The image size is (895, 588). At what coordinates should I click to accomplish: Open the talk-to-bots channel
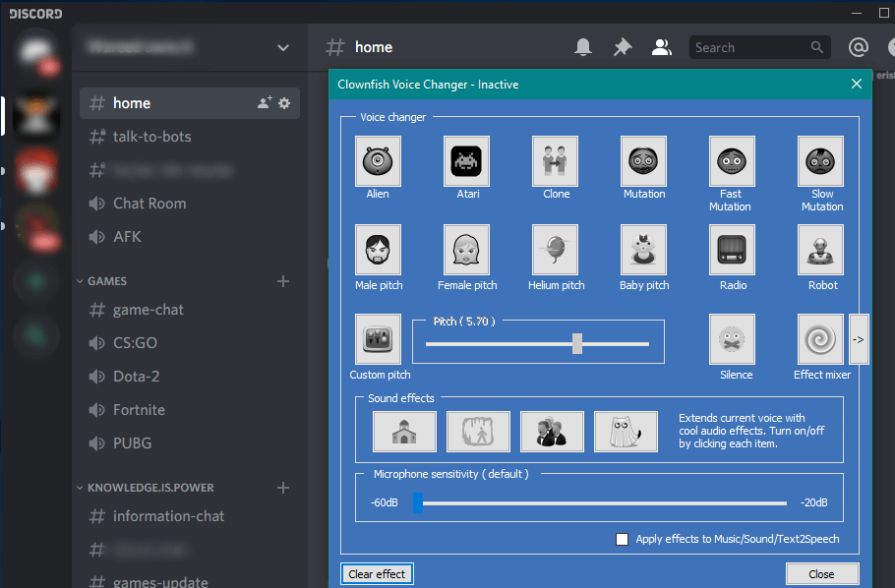190,137
